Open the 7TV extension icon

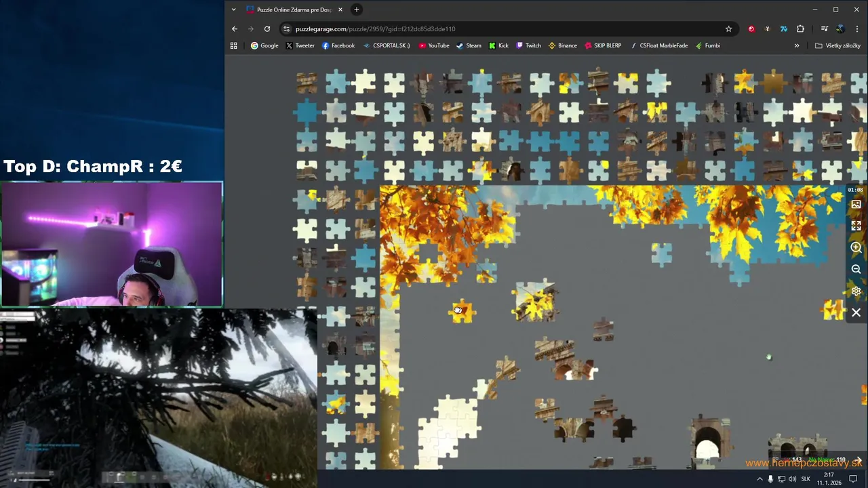coord(784,29)
